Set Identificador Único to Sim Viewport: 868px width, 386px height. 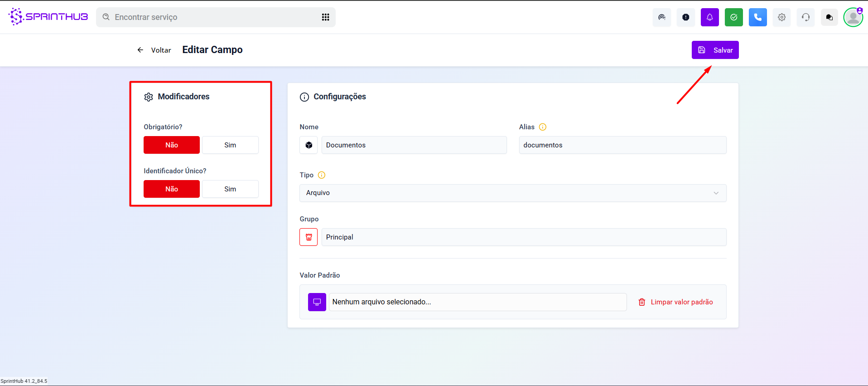click(x=230, y=189)
